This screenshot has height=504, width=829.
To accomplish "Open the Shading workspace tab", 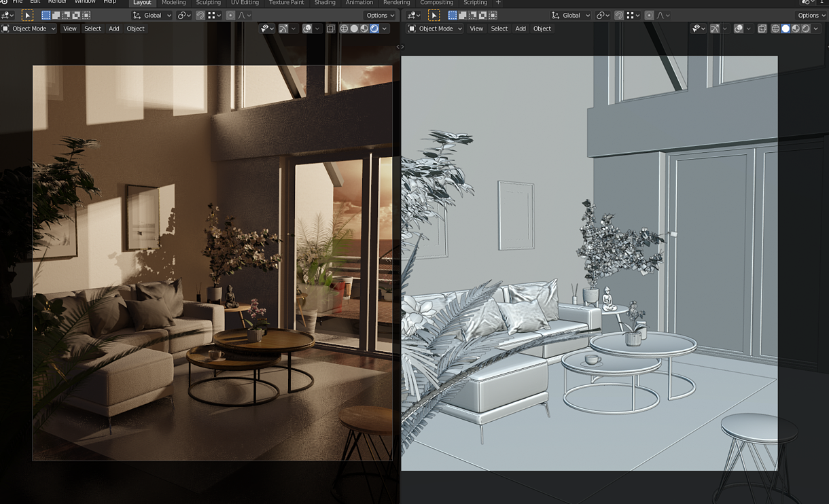I will coord(325,3).
